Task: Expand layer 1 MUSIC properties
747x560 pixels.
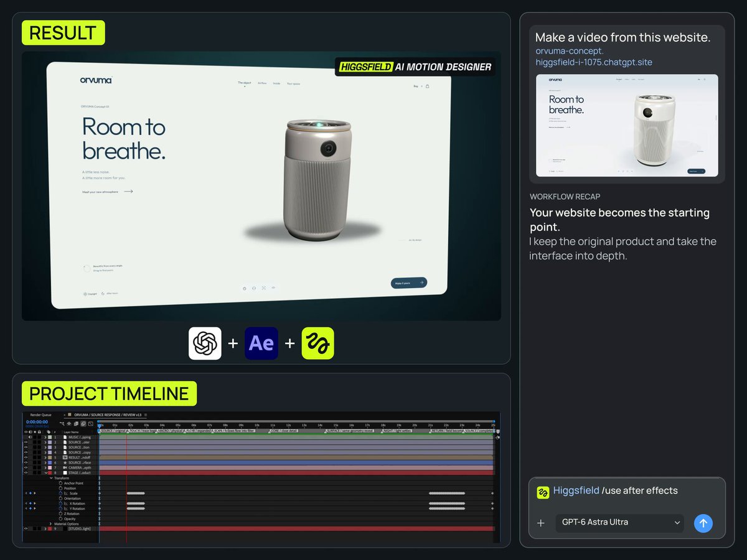Action: (x=45, y=437)
